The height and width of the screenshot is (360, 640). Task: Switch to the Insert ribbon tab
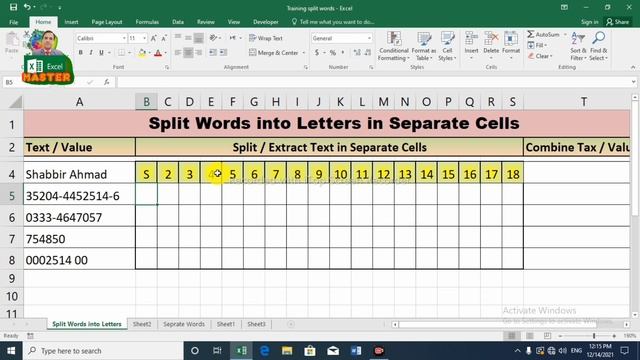pos(71,22)
